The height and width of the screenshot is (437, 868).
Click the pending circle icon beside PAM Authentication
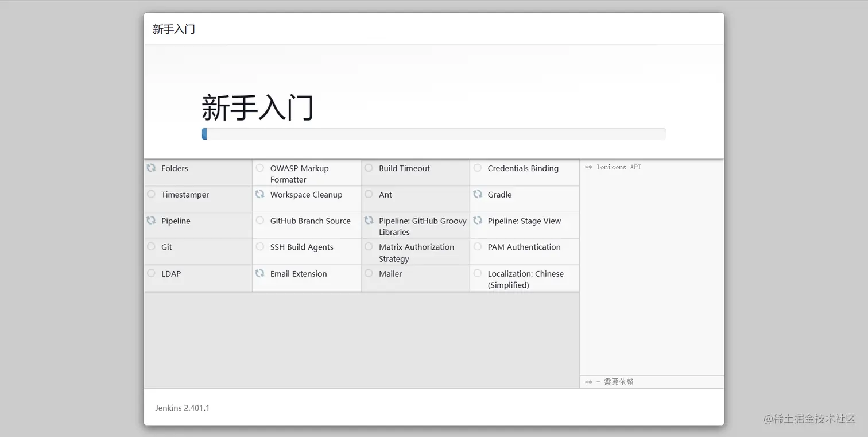[x=478, y=246]
